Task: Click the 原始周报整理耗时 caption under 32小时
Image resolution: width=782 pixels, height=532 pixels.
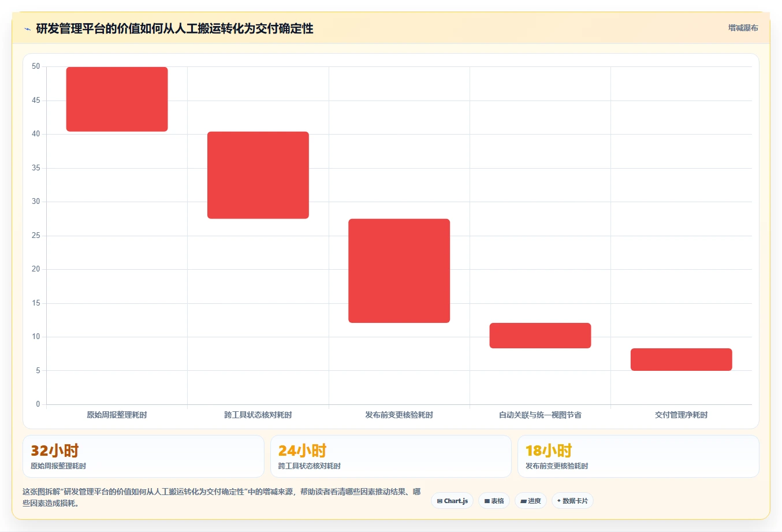Action: [x=58, y=466]
